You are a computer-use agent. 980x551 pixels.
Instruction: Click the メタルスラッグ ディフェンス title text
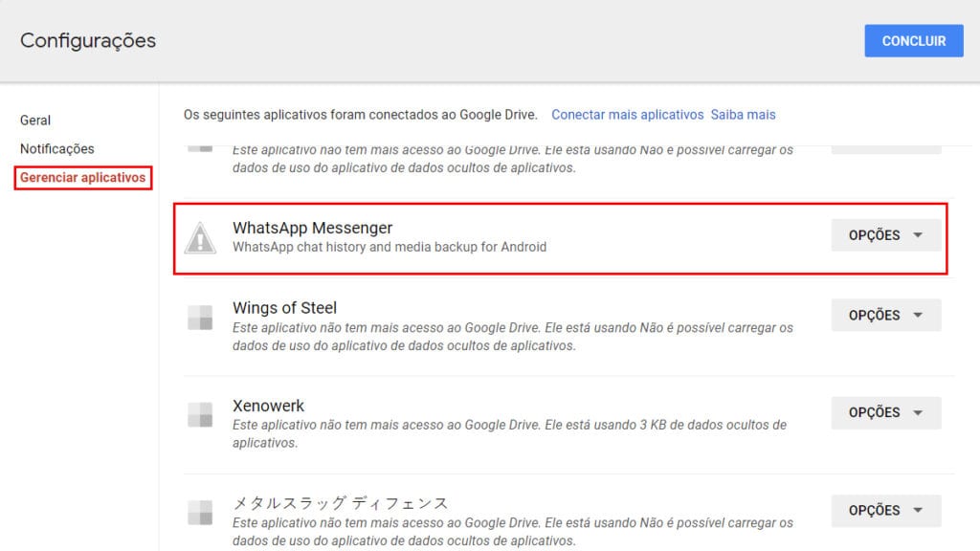[x=341, y=503]
